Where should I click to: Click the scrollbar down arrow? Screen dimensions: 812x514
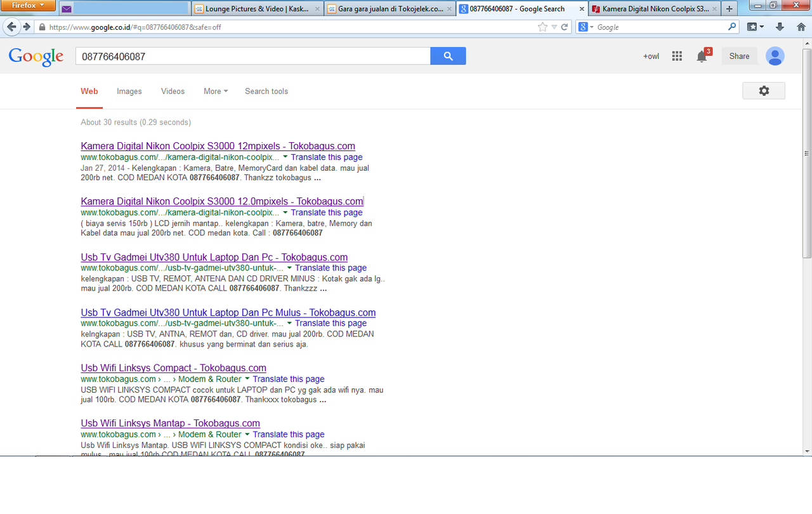(x=807, y=451)
